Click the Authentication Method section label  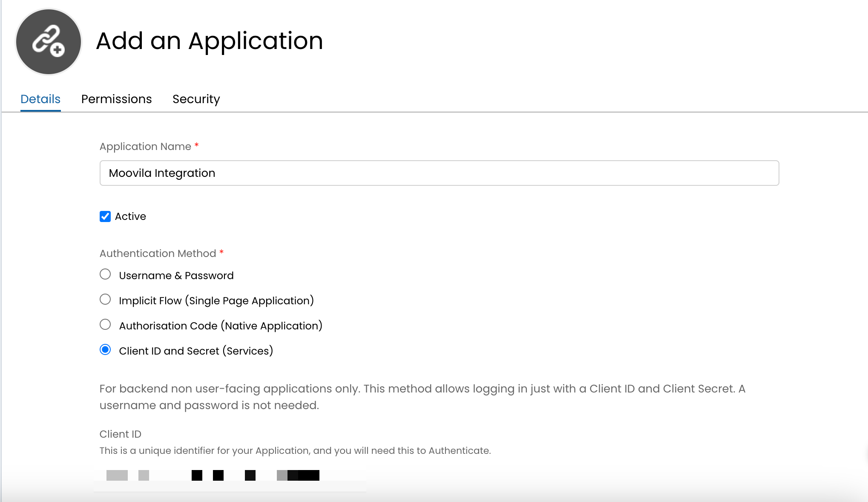click(x=158, y=254)
